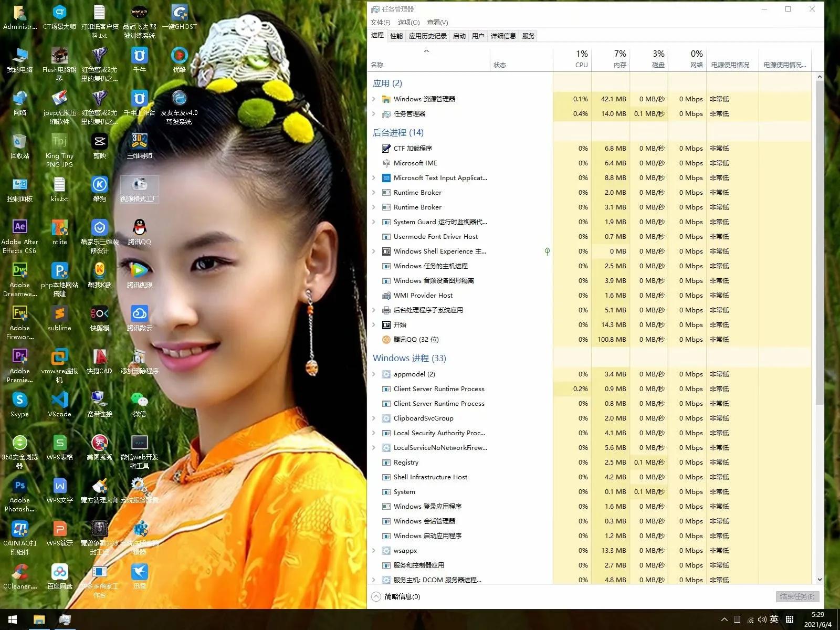Click the Task Manager vertical scrollbar thumb
The height and width of the screenshot is (630, 840).
[x=820, y=243]
